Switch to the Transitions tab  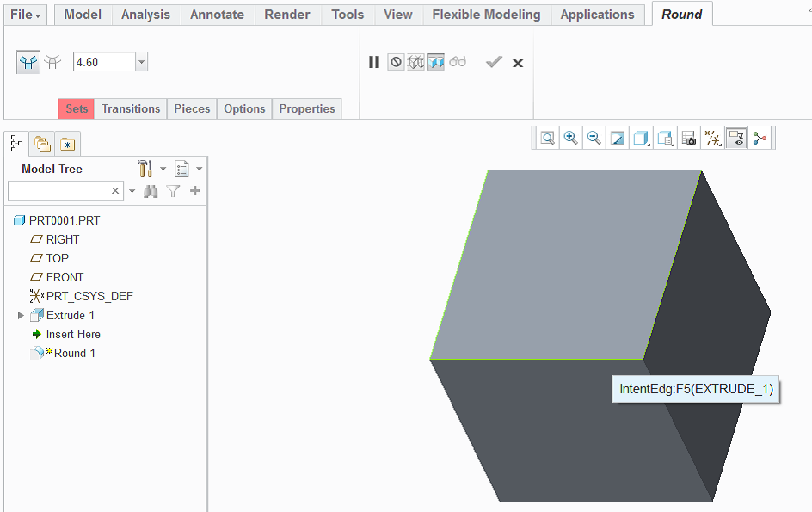click(131, 108)
